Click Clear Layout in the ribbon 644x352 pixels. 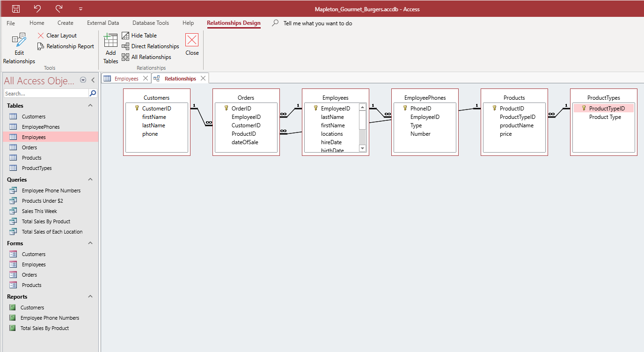pos(57,36)
